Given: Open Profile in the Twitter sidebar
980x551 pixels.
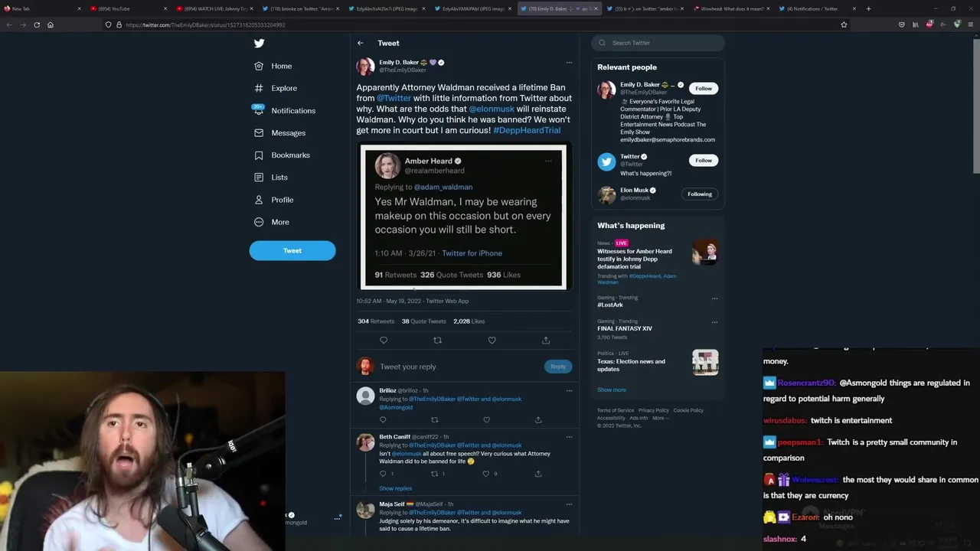Looking at the screenshot, I should 273,200.
